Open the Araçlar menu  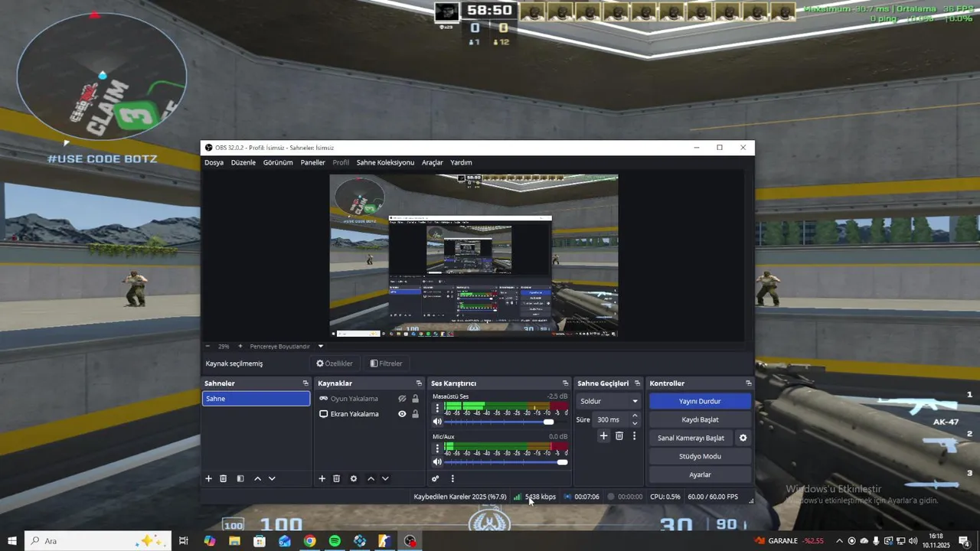[x=433, y=162]
